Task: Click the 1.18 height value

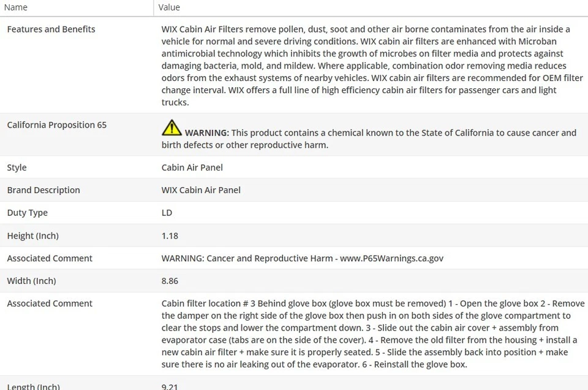Action: coord(170,235)
